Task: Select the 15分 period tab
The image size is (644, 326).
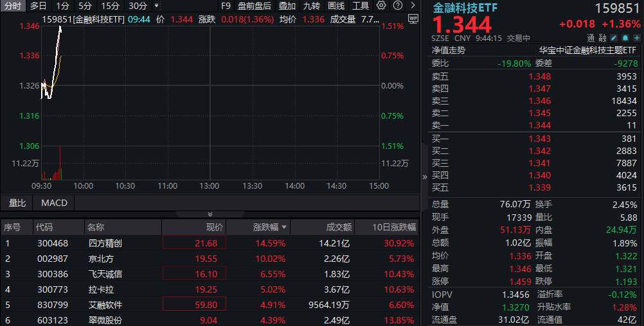Action: click(x=111, y=6)
